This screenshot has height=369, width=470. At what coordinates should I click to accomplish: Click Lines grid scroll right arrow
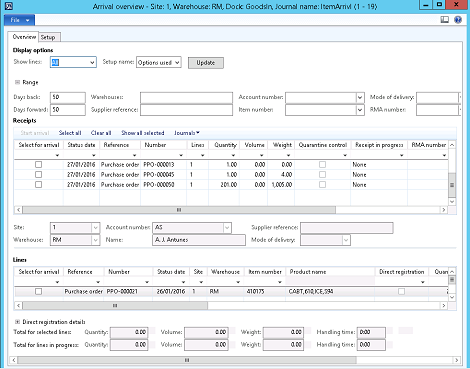pyautogui.click(x=444, y=305)
